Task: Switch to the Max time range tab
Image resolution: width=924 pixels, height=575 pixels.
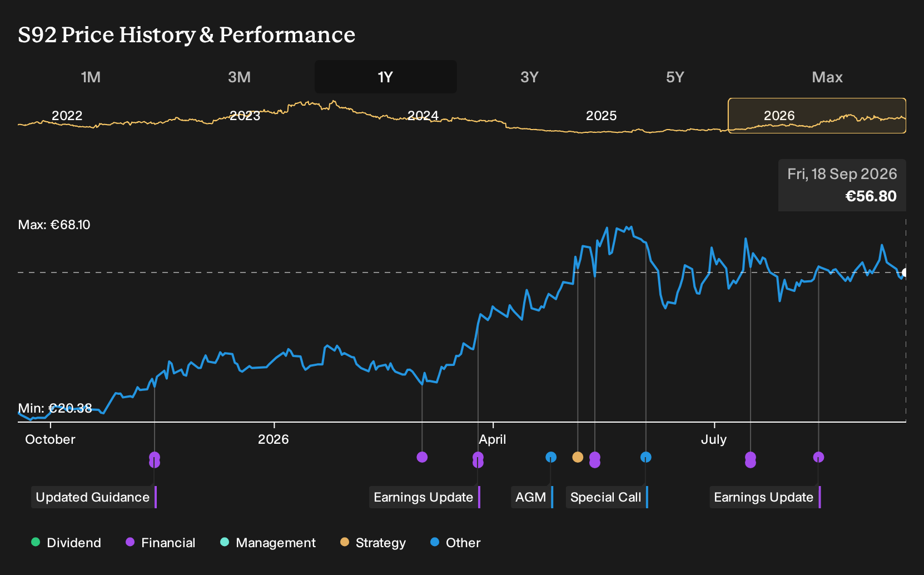Action: [827, 77]
